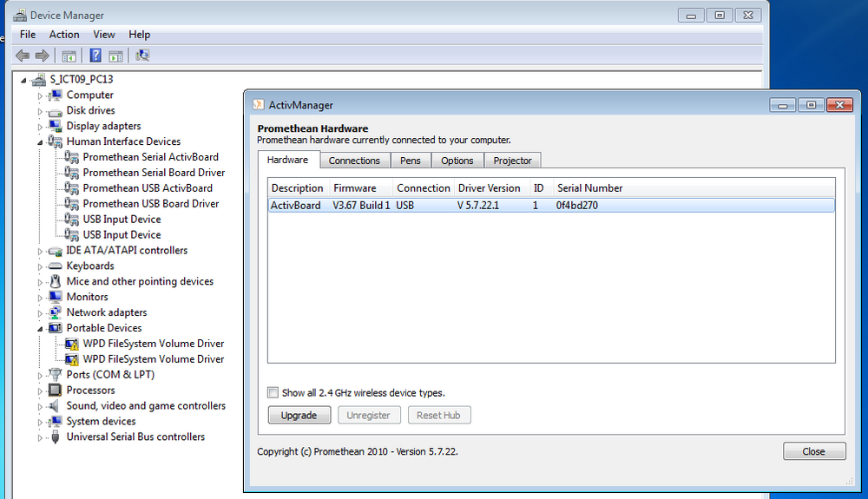Select the first USB Input Device
868x499 pixels.
(x=122, y=219)
